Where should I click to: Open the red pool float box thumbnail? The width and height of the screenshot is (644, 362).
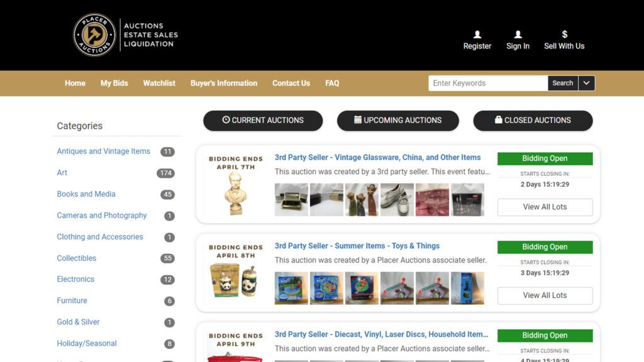point(362,288)
